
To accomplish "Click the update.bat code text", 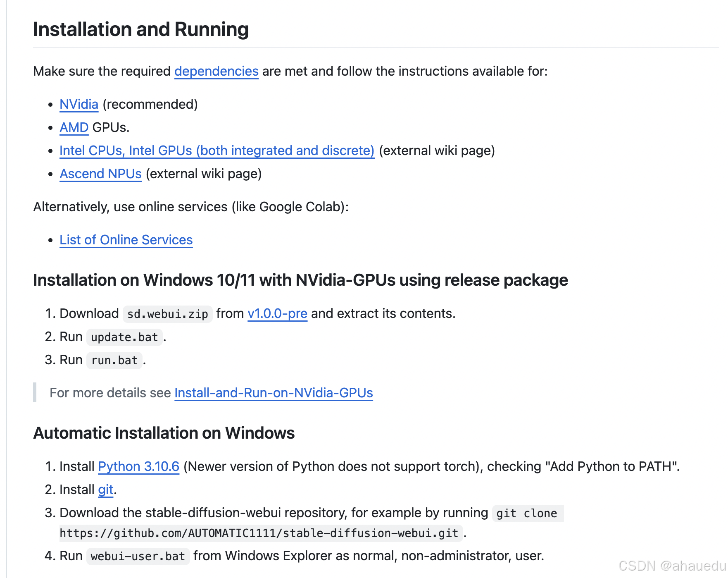I will click(124, 337).
